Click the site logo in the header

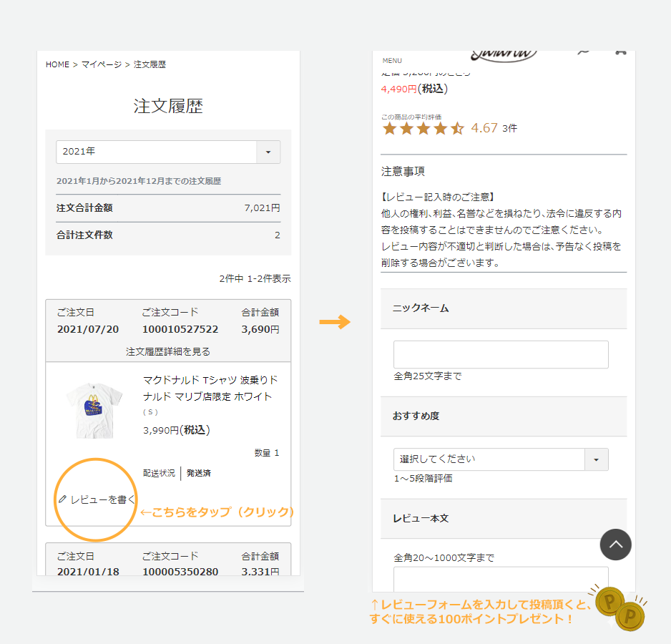point(504,55)
